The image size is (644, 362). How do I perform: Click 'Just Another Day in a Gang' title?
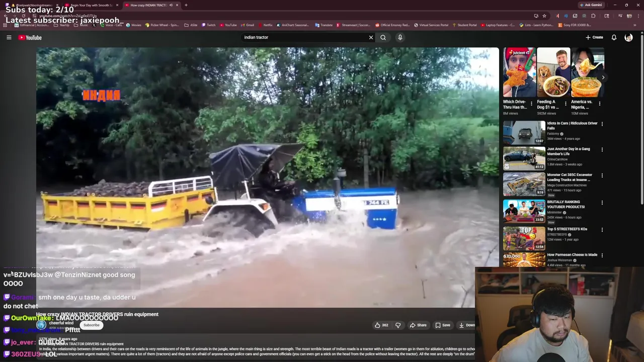[x=569, y=151]
